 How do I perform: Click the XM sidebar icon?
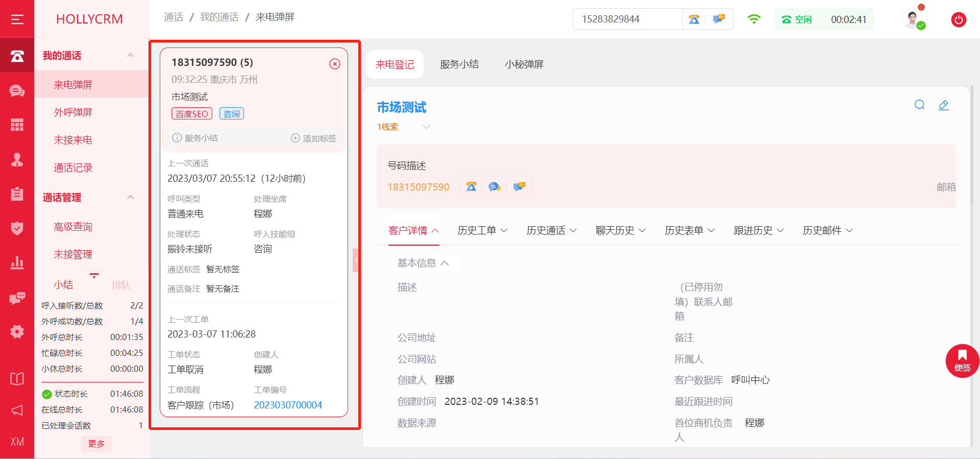[17, 442]
